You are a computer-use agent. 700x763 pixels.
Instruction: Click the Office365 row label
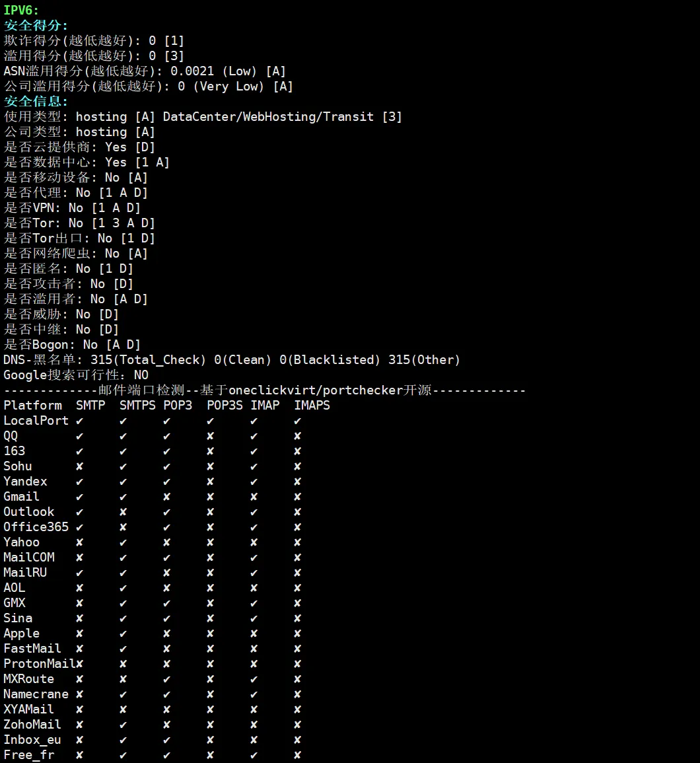click(36, 527)
